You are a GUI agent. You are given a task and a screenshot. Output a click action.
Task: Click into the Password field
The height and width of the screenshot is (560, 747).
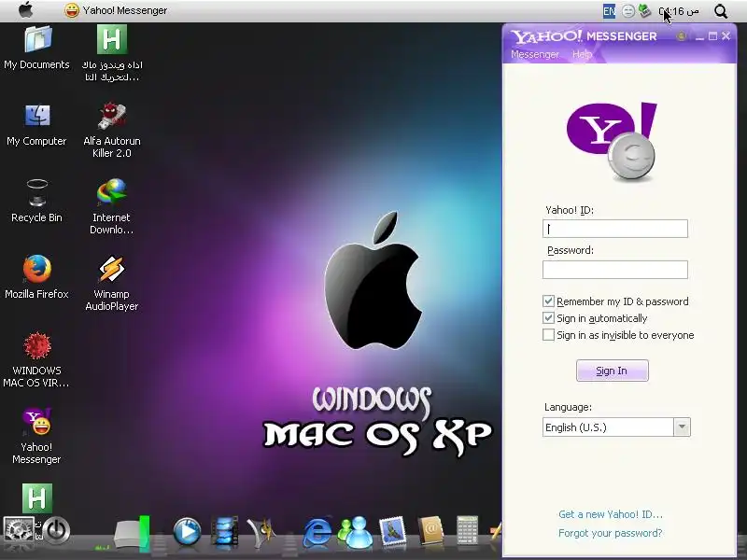tap(615, 270)
